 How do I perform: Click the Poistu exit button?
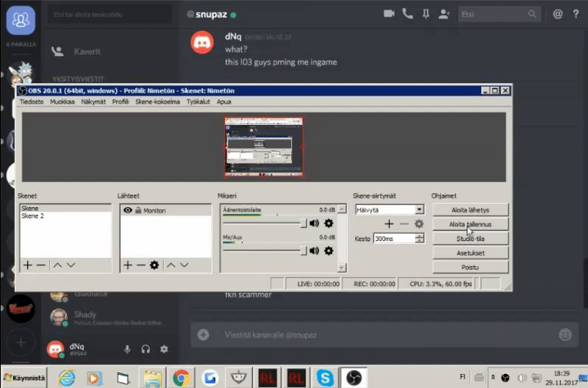[x=470, y=267]
